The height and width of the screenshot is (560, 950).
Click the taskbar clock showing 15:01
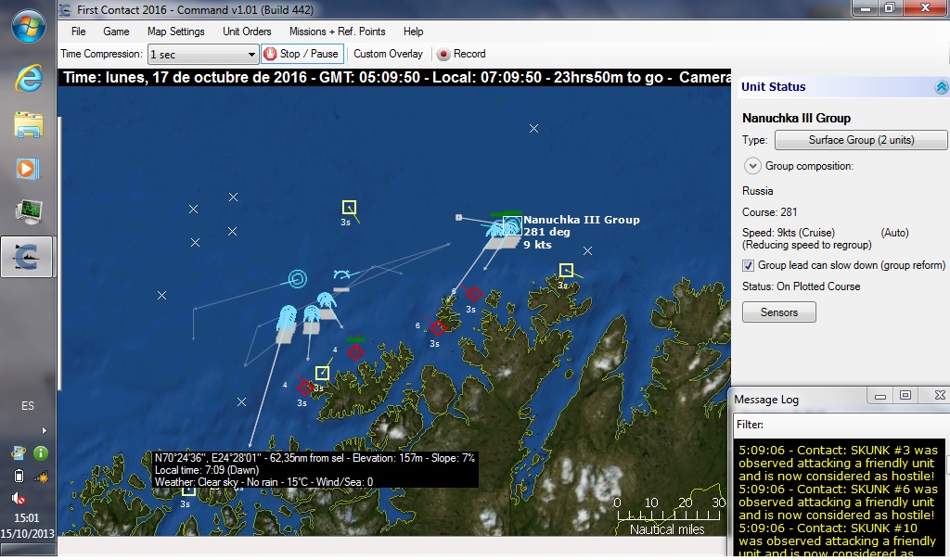coord(27,518)
